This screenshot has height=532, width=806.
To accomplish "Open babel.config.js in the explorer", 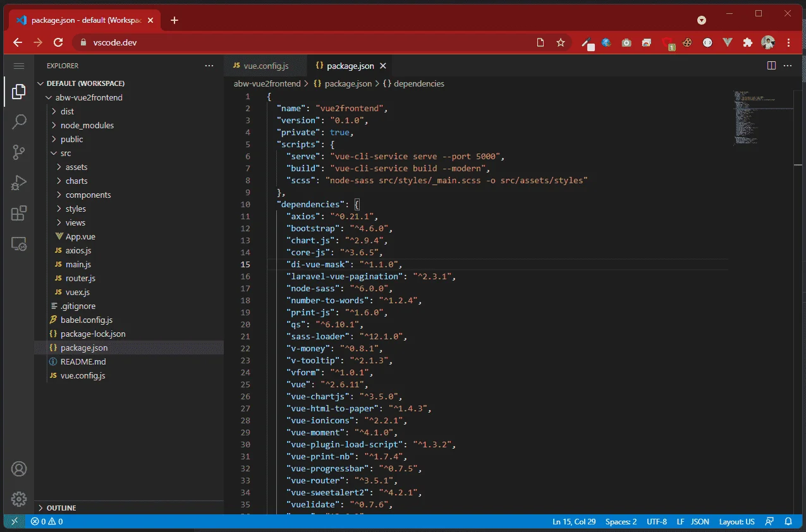I will tap(87, 320).
